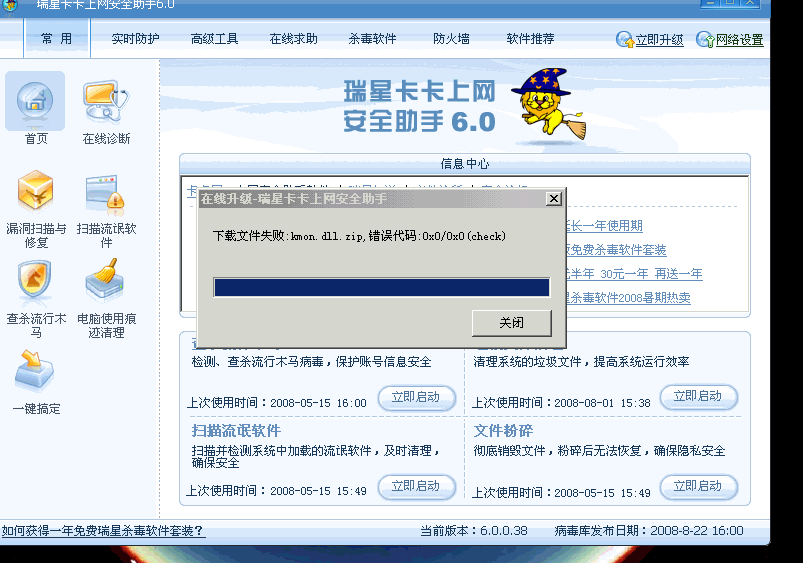Open the 免费杀毒软件套装 info link
This screenshot has height=563, width=803.
[x=616, y=250]
